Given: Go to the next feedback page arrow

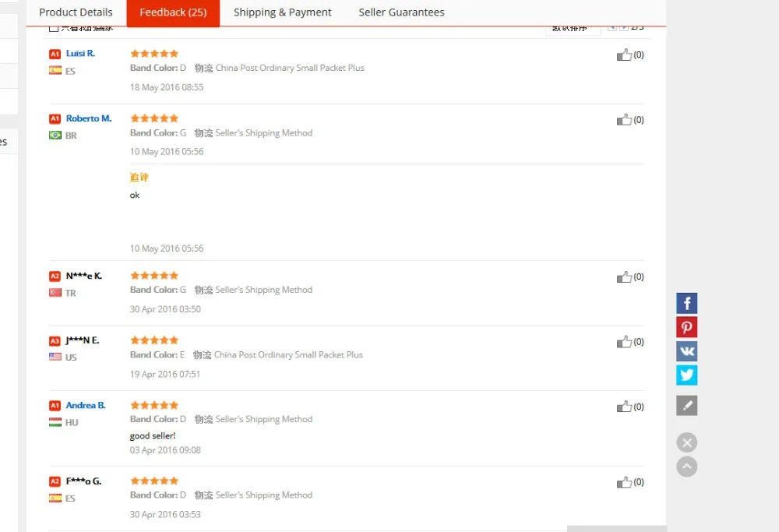Looking at the screenshot, I should click(623, 28).
